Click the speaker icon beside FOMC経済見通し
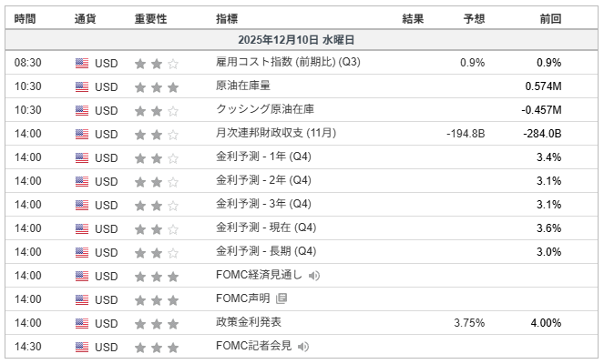The width and height of the screenshot is (604, 364). point(314,275)
